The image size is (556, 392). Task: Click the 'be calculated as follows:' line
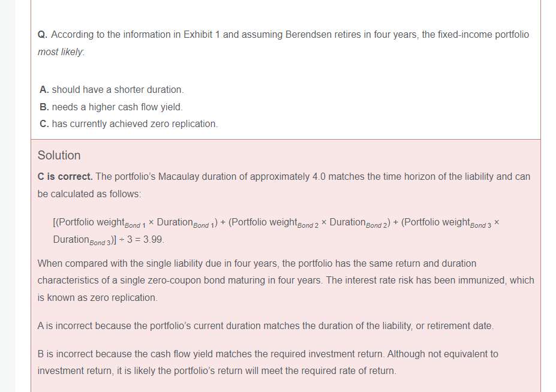click(89, 194)
